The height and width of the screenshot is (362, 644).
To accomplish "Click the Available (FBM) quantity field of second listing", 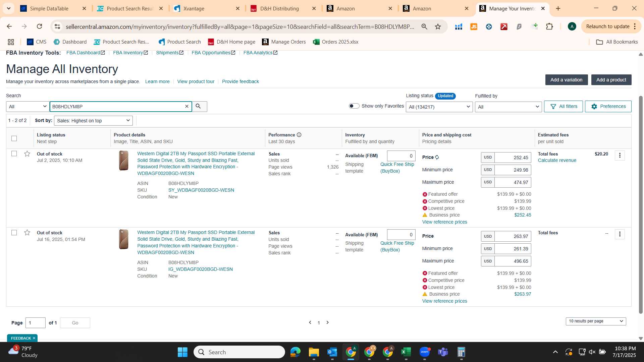I will point(401,235).
